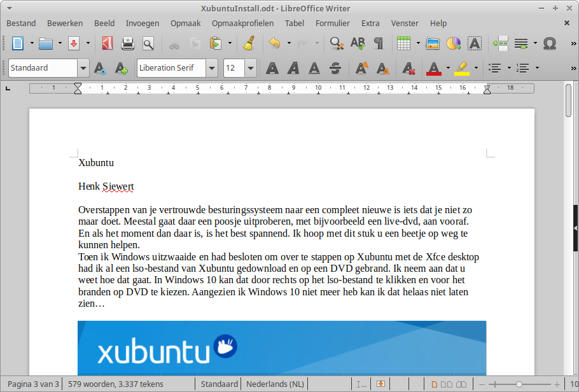The height and width of the screenshot is (392, 579).
Task: Click the printer icon to print
Action: [x=128, y=44]
